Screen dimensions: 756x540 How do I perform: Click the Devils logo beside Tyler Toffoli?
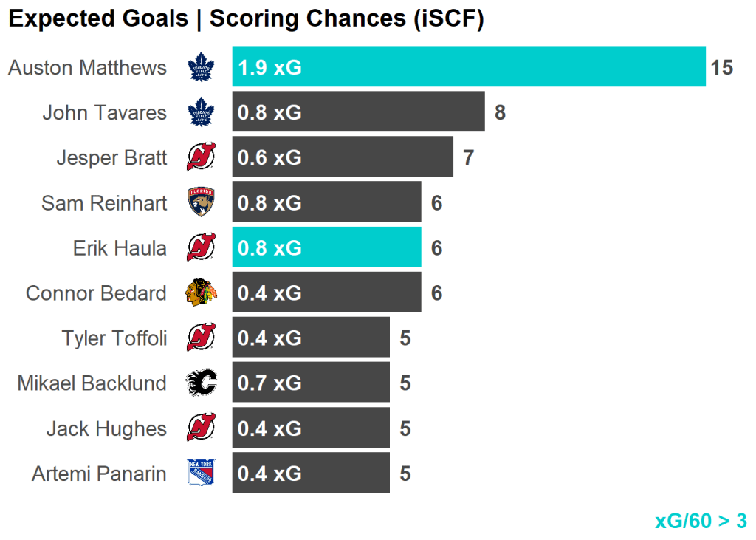pyautogui.click(x=200, y=338)
